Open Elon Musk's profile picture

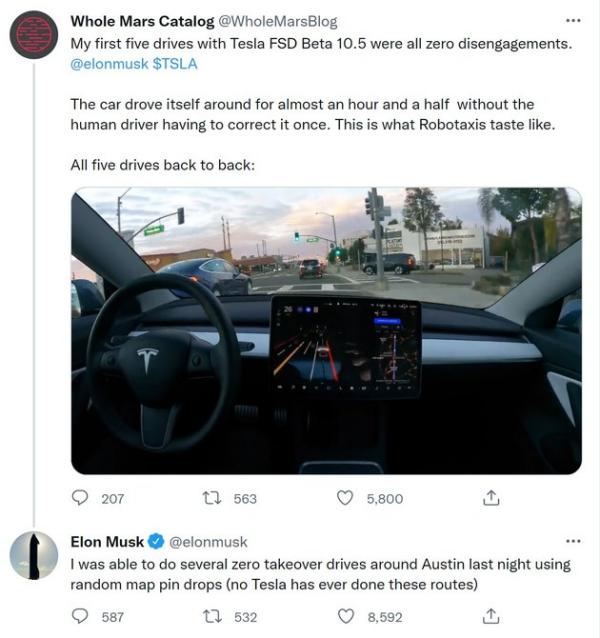[34, 555]
